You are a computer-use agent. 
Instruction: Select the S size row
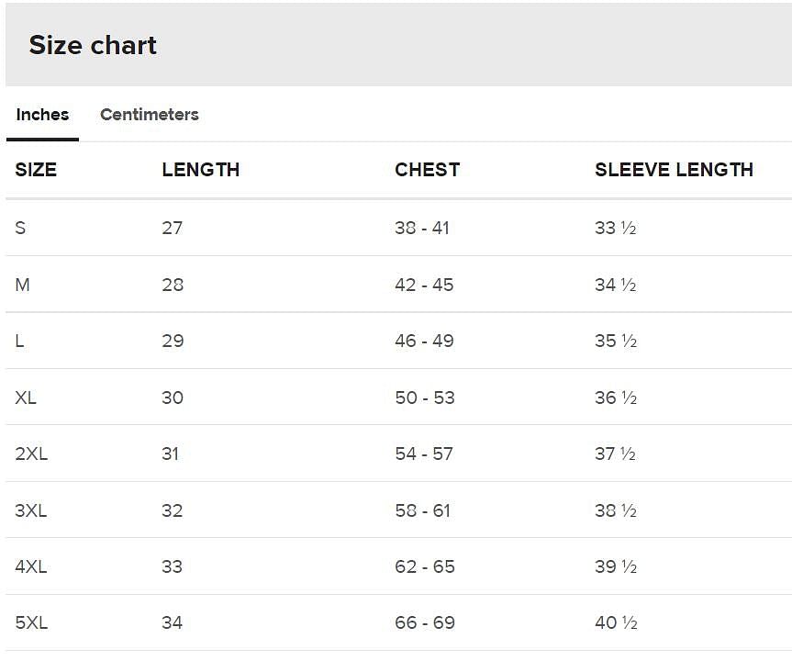tap(20, 228)
